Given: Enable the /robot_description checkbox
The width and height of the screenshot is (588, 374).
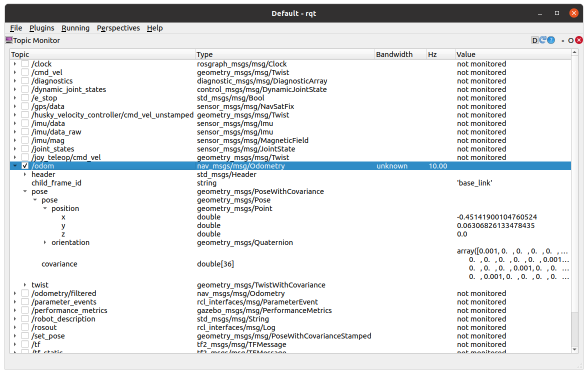Looking at the screenshot, I should (x=25, y=319).
